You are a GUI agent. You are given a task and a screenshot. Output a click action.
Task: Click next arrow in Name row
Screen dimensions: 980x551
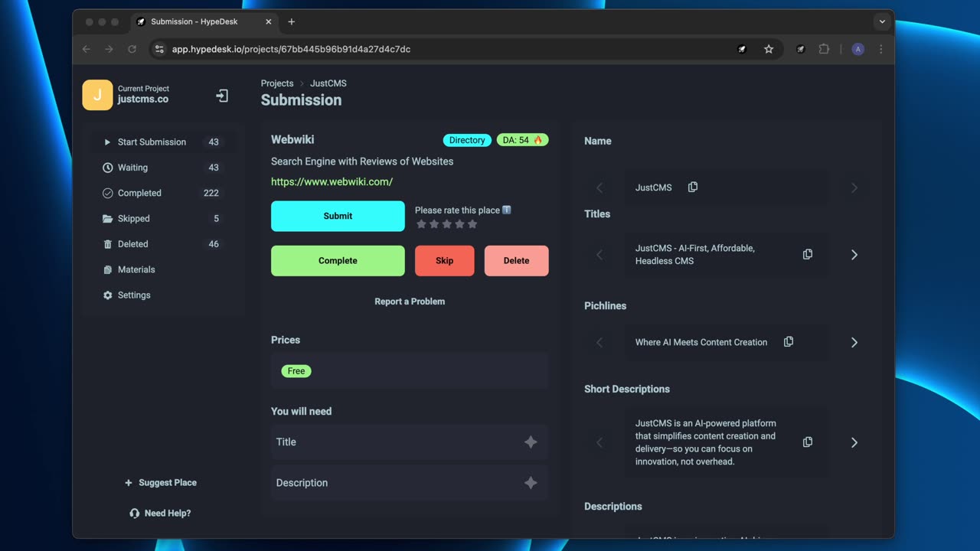tap(854, 187)
